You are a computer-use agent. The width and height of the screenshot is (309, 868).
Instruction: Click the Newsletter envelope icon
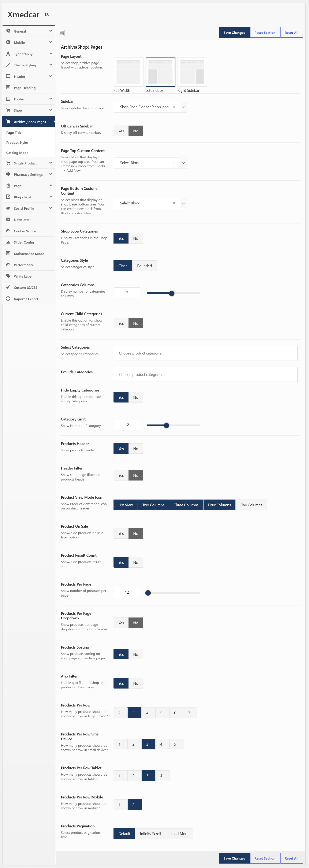pos(8,219)
